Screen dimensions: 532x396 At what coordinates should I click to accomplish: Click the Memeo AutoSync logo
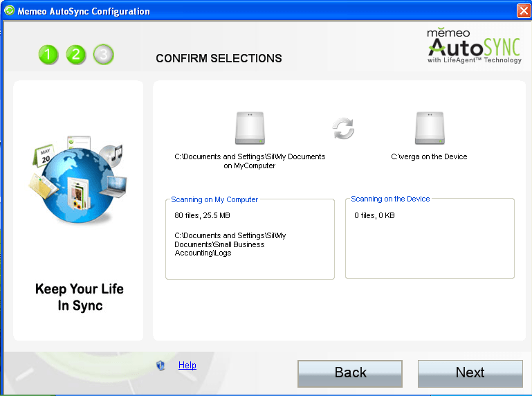[474, 46]
